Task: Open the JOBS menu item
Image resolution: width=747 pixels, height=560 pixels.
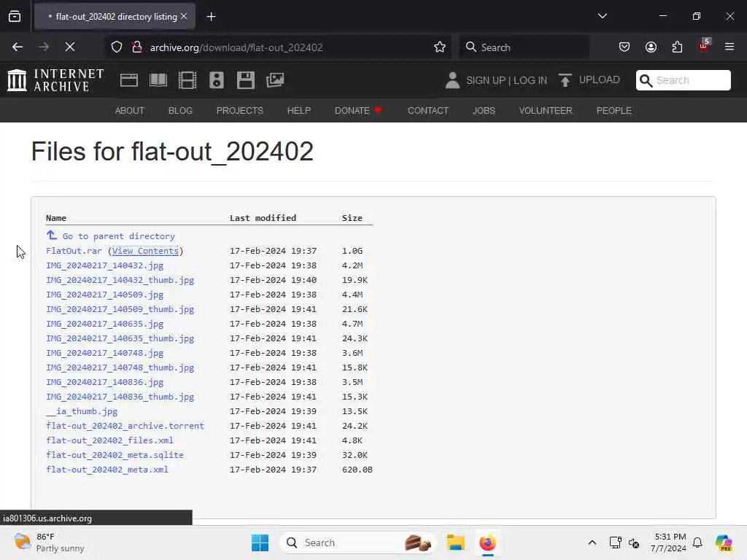Action: point(484,111)
